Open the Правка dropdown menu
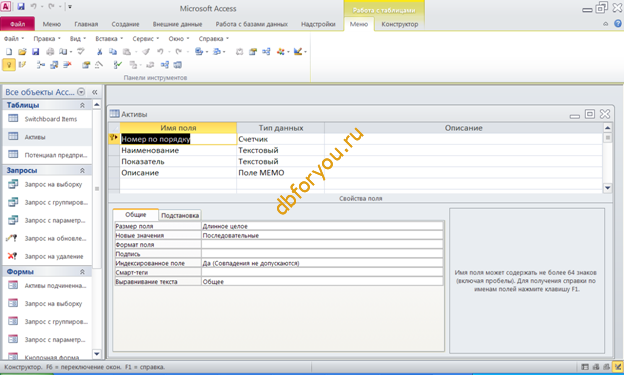Viewport: 624px width, 375px height. [47, 39]
